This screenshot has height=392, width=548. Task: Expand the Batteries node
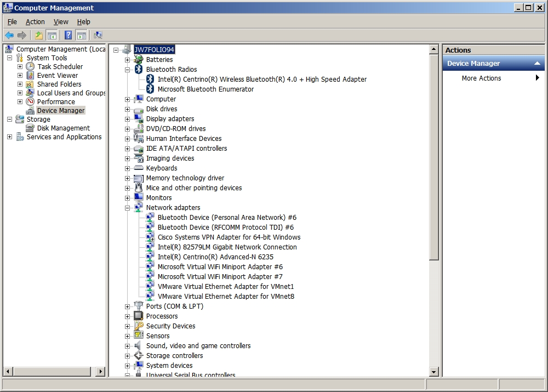(x=127, y=60)
